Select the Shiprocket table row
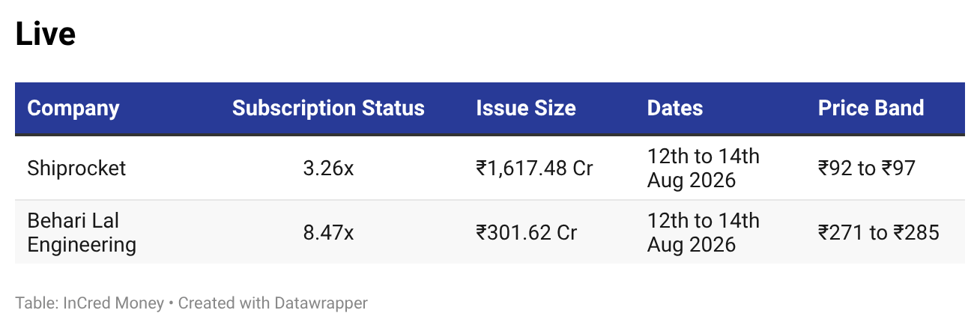 [490, 168]
